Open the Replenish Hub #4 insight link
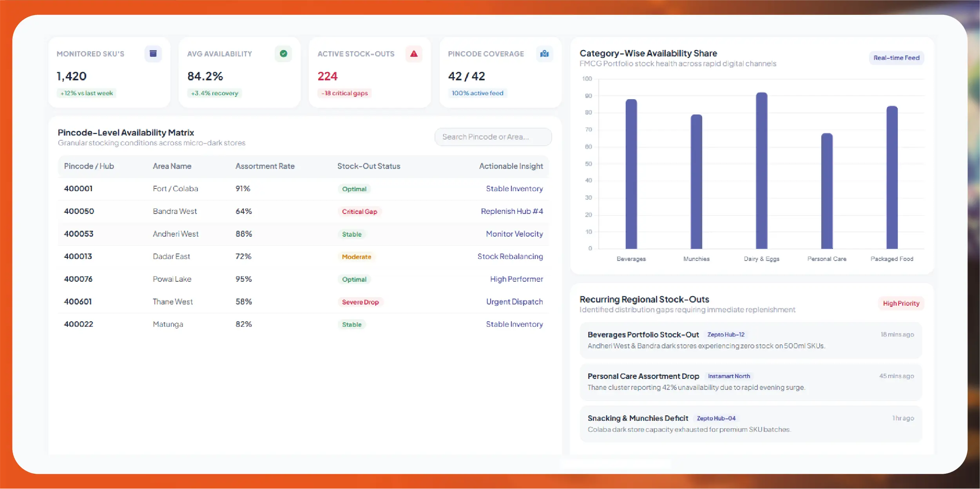This screenshot has height=489, width=980. pyautogui.click(x=512, y=211)
